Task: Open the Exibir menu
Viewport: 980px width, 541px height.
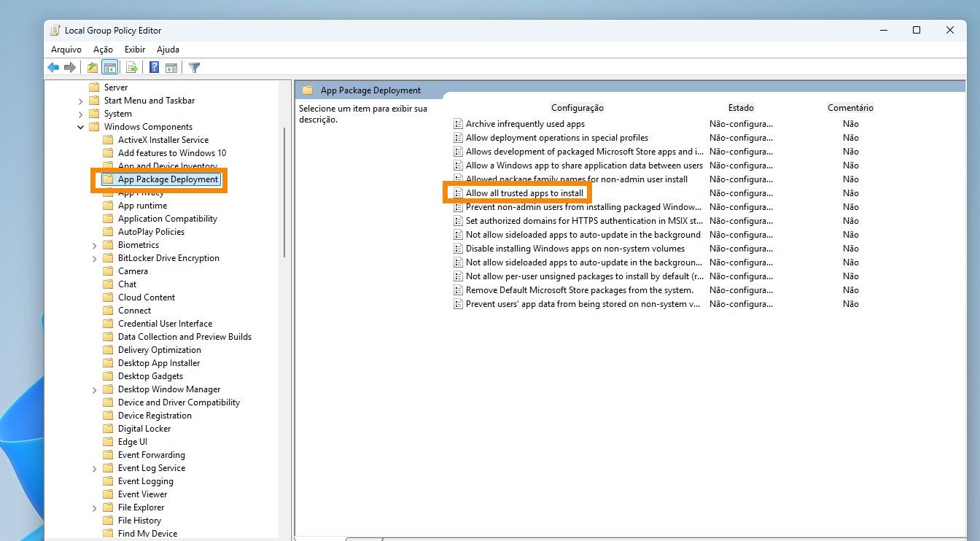Action: 135,50
